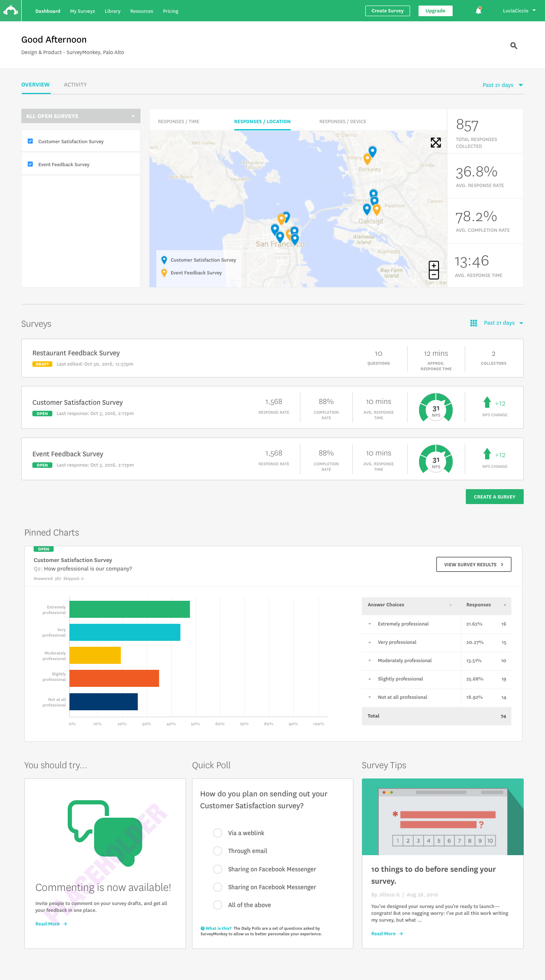This screenshot has width=545, height=980.
Task: Click Read More under Commenting announcement
Action: [x=48, y=924]
